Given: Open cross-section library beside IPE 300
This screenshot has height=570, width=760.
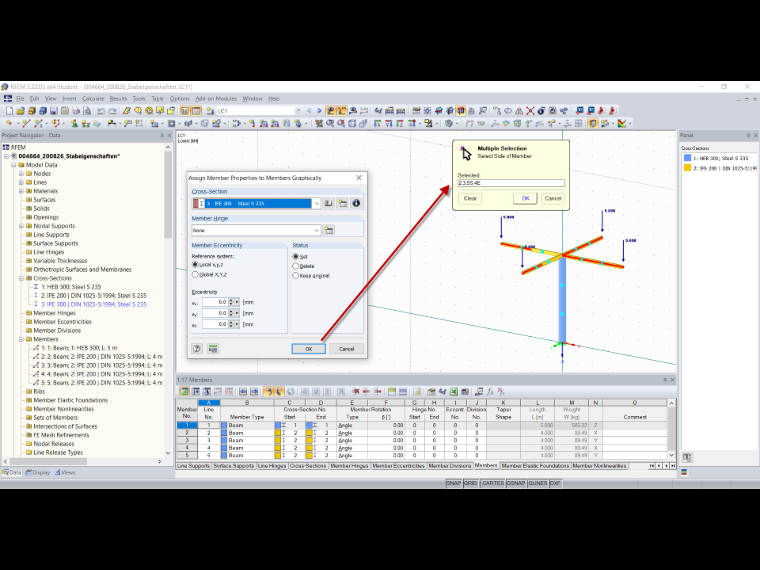Looking at the screenshot, I should click(x=328, y=203).
